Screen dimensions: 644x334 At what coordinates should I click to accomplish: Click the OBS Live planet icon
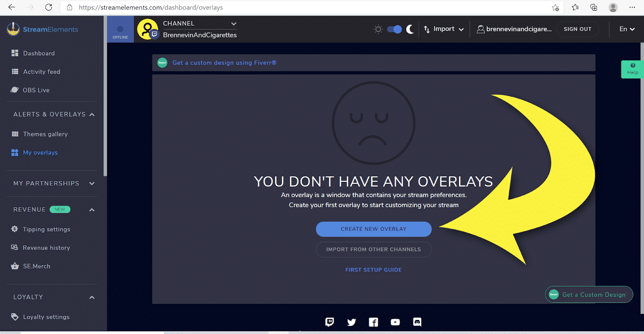click(14, 90)
